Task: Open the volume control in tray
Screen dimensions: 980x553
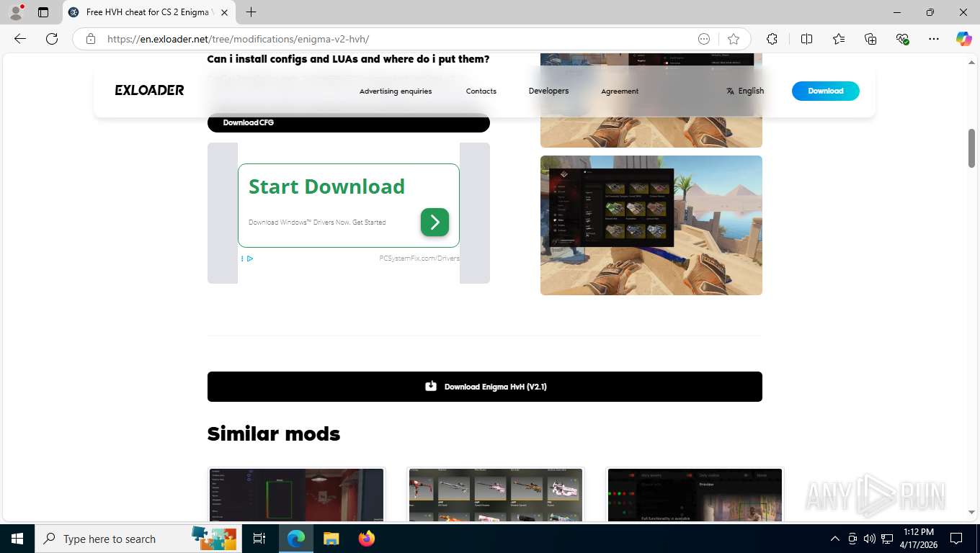Action: [x=870, y=539]
